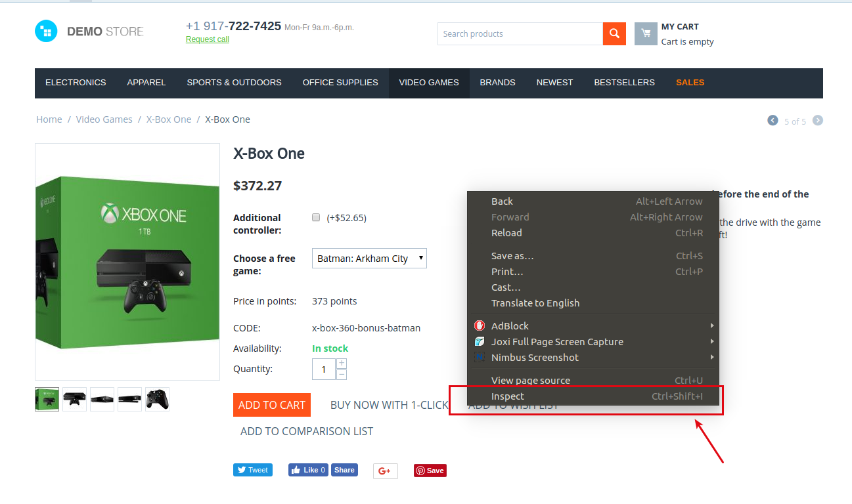This screenshot has width=852, height=504.
Task: Select Inspect in the context menu
Action: coord(593,396)
